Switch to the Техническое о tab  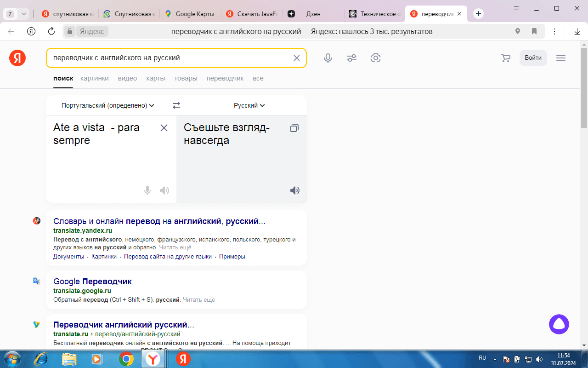pos(375,14)
